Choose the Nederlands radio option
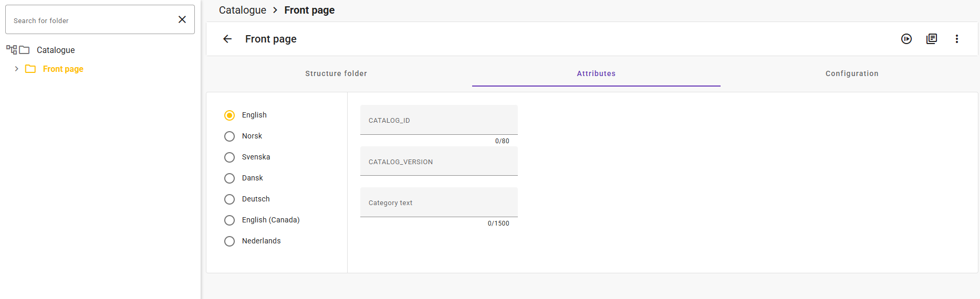The image size is (980, 299). [x=230, y=241]
